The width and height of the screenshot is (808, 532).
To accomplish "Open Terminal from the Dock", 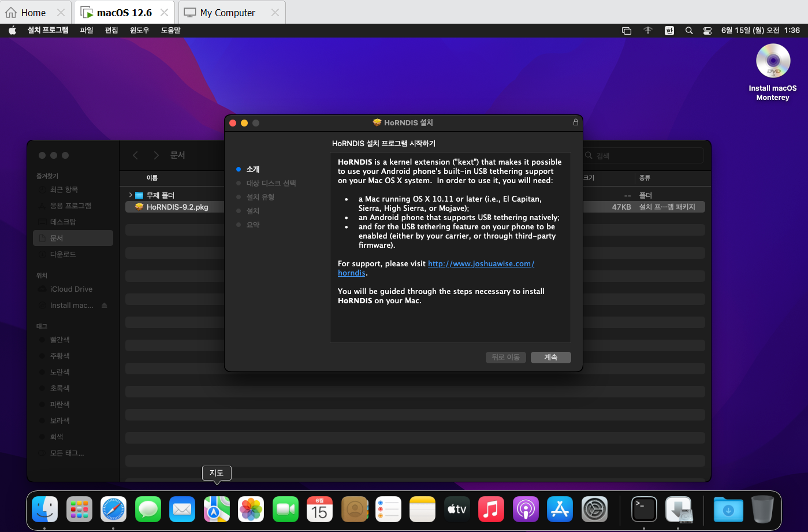I will (x=644, y=509).
